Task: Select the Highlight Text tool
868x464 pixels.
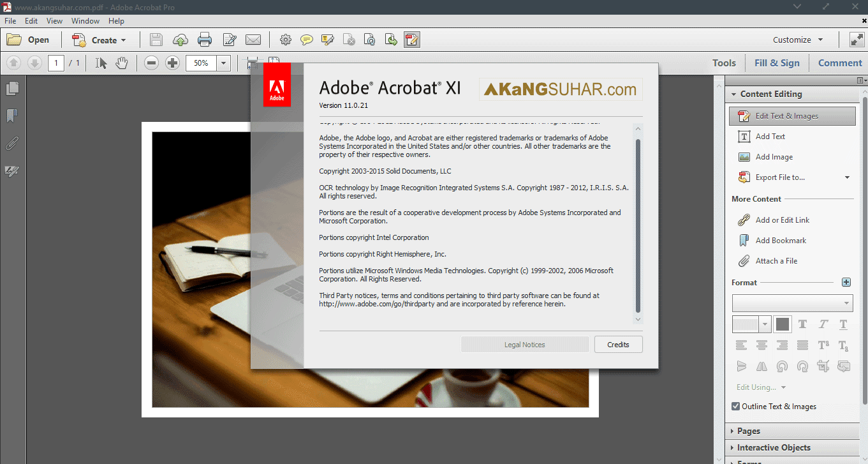Action: tap(328, 40)
